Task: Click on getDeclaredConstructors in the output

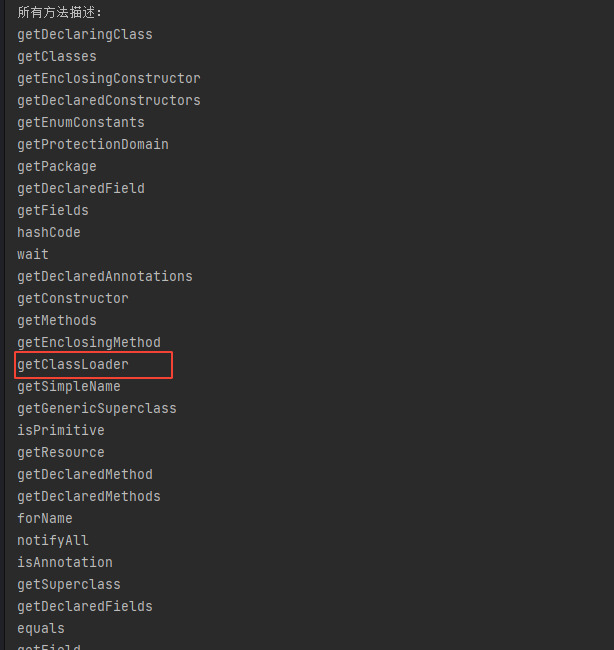Action: [109, 101]
